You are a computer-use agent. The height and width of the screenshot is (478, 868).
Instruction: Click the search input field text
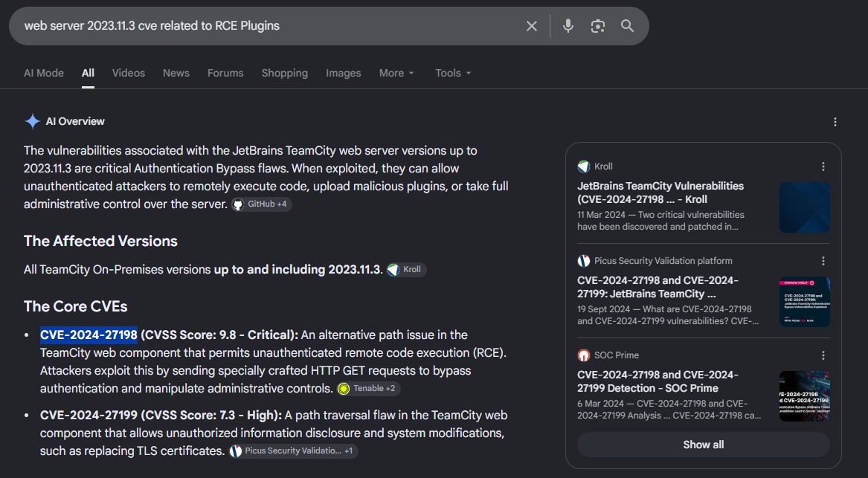click(152, 26)
